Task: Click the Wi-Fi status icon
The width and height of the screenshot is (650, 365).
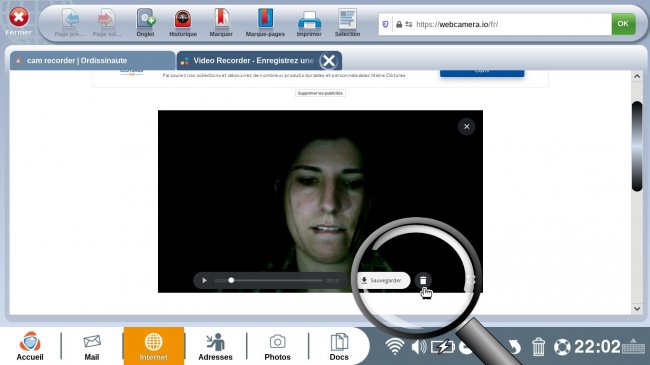Action: tap(395, 346)
